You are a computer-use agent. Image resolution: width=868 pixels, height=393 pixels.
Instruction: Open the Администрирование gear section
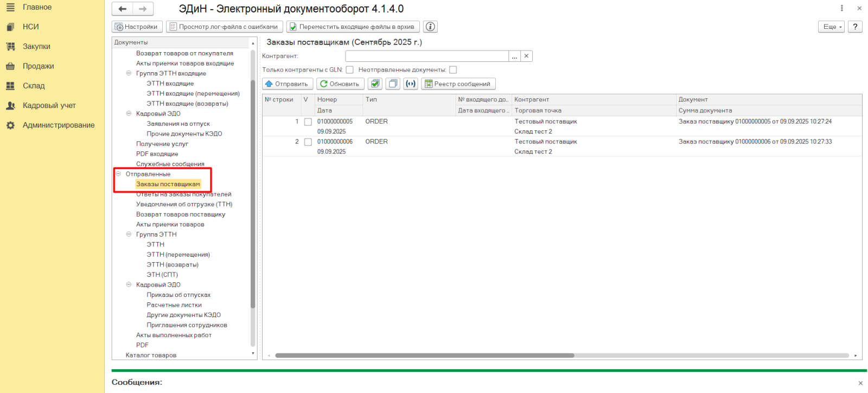58,125
